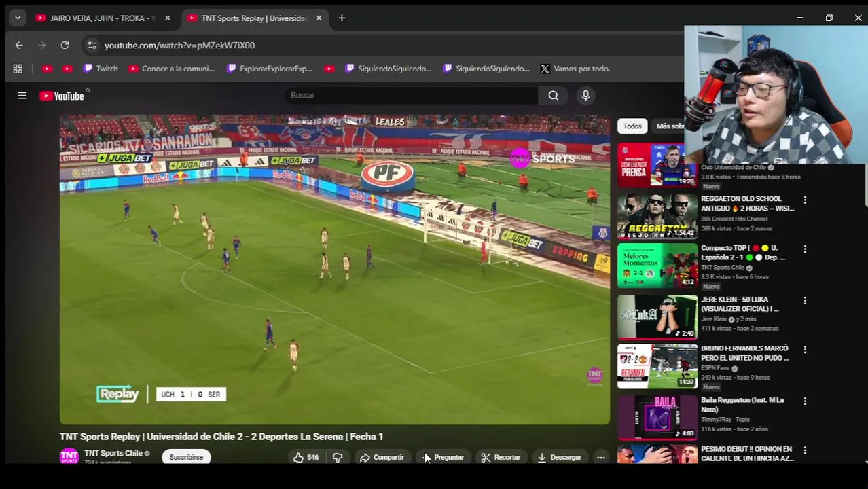Click the search magnifier button
The width and height of the screenshot is (868, 489).
click(554, 96)
